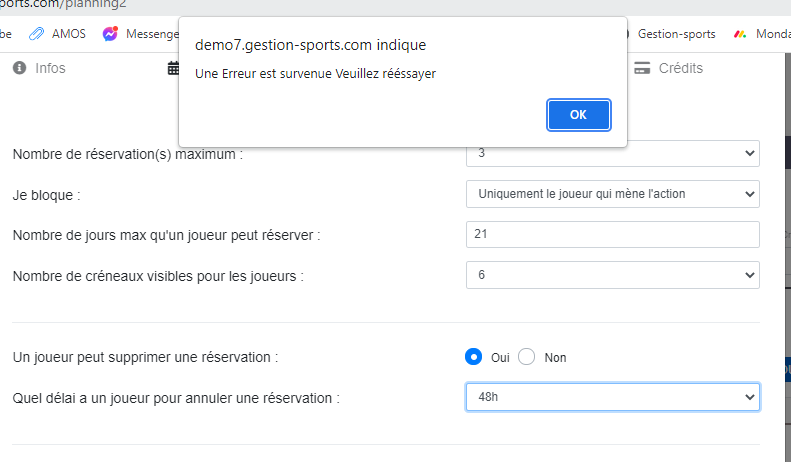Click the 'Je bloque :' field label
Image resolution: width=791 pixels, height=462 pixels.
click(46, 194)
